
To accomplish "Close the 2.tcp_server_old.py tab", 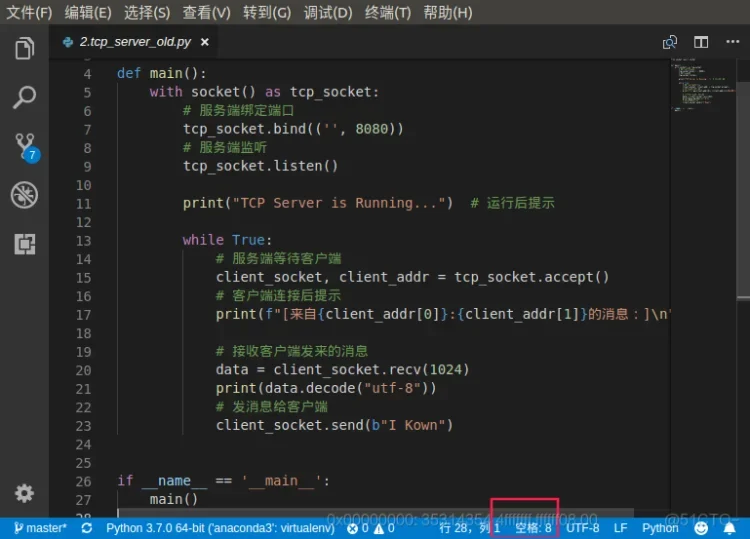I will 205,42.
